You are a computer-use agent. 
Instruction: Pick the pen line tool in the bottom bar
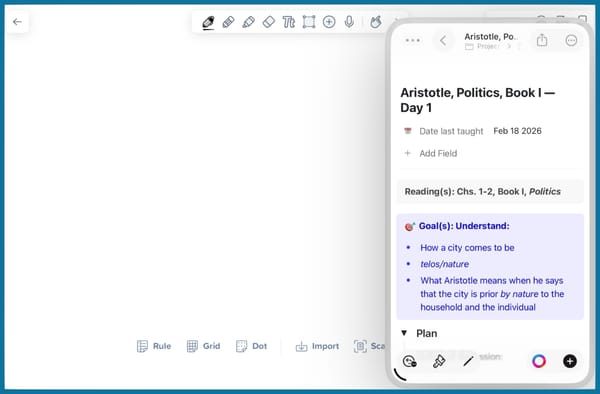coord(468,361)
